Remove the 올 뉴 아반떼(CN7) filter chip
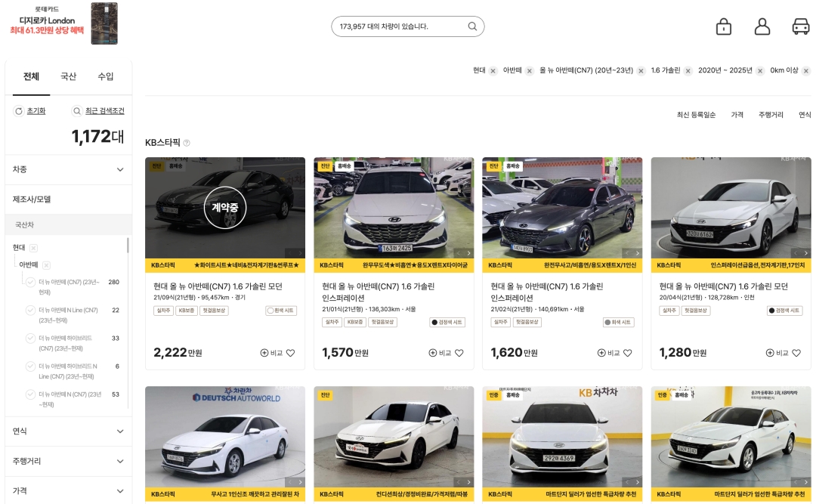 [x=641, y=71]
